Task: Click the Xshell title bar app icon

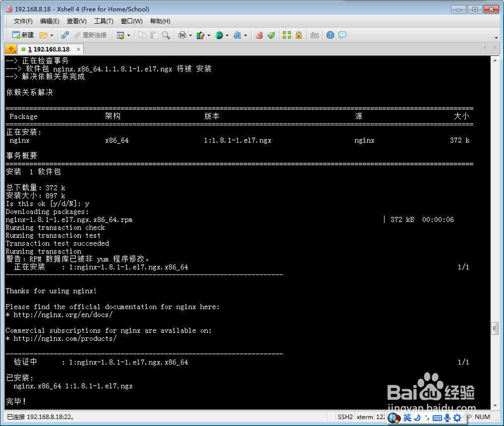Action: click(9, 9)
